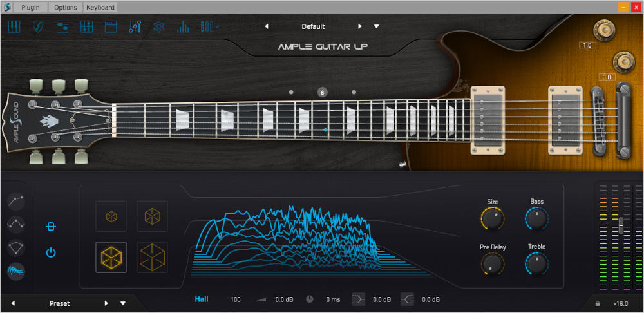The width and height of the screenshot is (644, 313).
Task: Click the 0.0 knob value box
Action: coord(607,77)
